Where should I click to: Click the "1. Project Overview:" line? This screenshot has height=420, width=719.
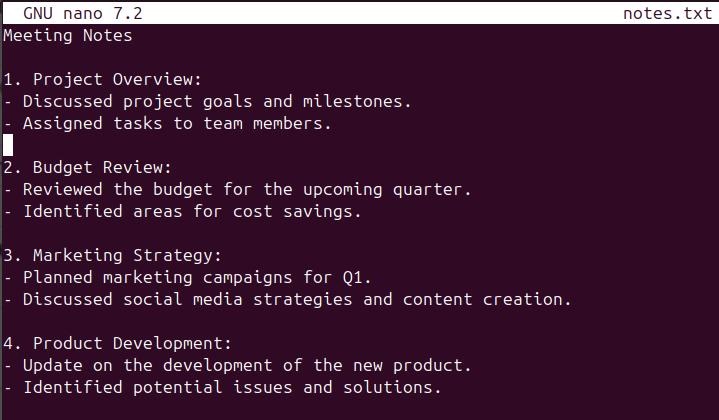coord(102,79)
